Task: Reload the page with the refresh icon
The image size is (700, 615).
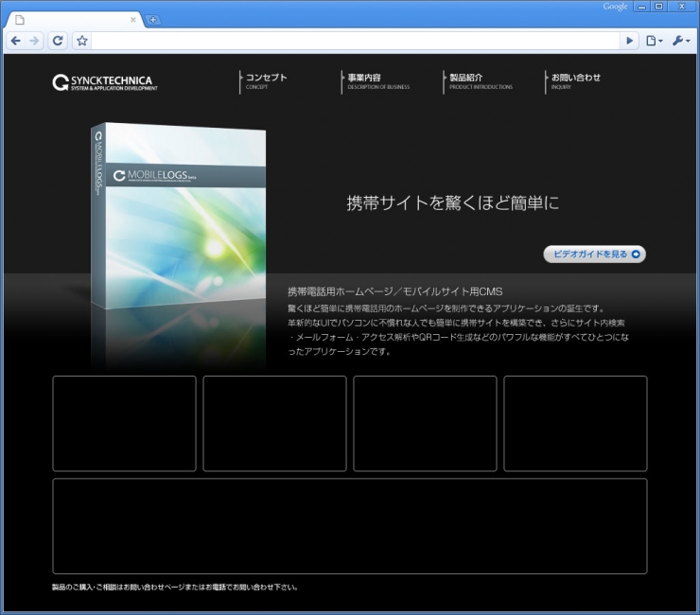Action: click(58, 41)
